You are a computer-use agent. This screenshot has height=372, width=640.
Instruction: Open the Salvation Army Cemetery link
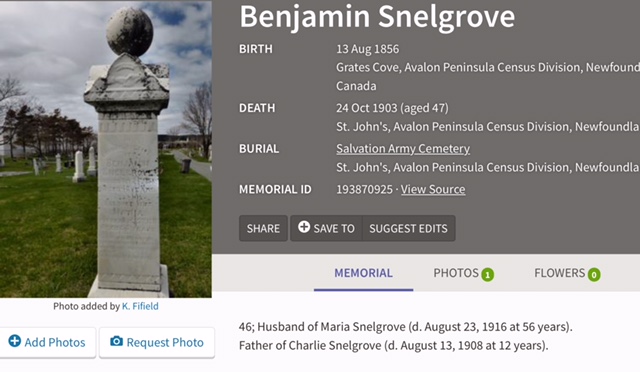click(403, 149)
